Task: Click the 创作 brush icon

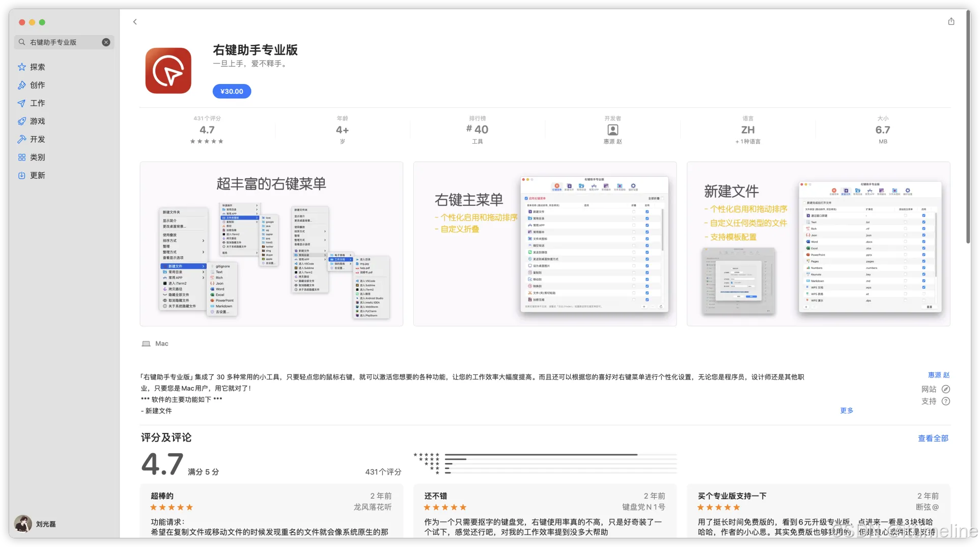Action: [x=22, y=85]
